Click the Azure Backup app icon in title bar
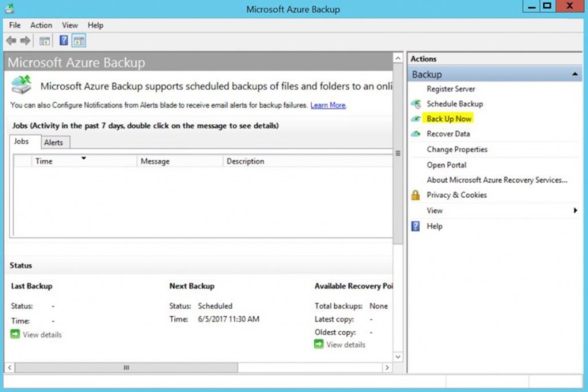Viewport: 588px width, 392px height. 10,8
